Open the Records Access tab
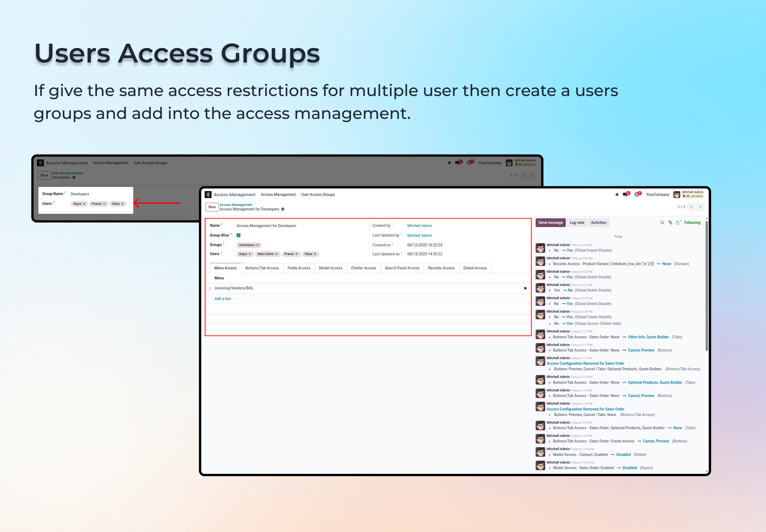 441,268
